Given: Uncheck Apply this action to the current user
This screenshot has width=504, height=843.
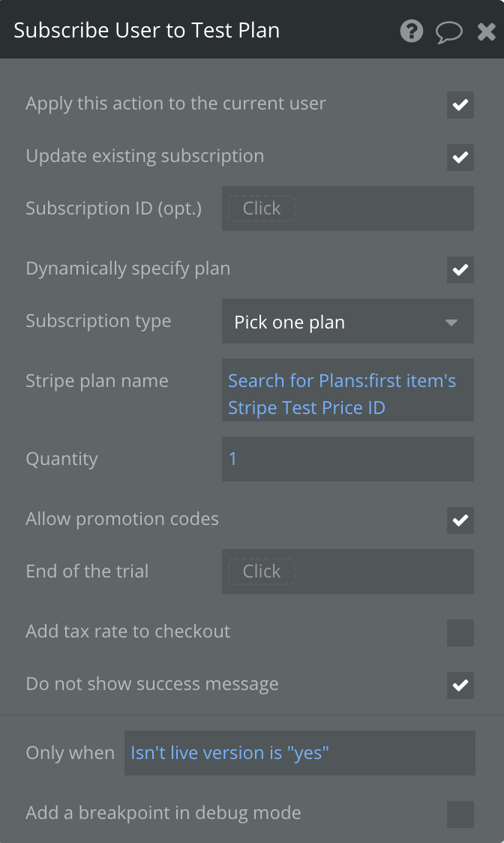Looking at the screenshot, I should (x=460, y=105).
